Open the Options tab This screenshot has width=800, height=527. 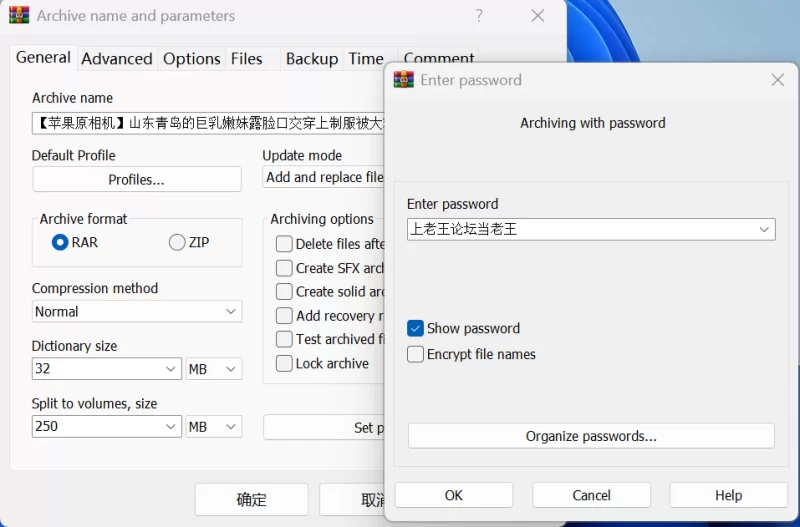[192, 59]
